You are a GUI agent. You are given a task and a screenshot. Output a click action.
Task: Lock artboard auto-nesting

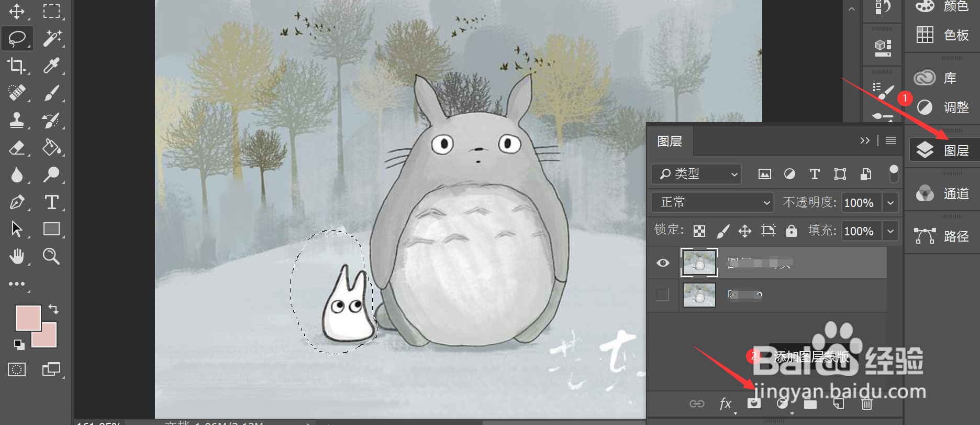(x=769, y=231)
